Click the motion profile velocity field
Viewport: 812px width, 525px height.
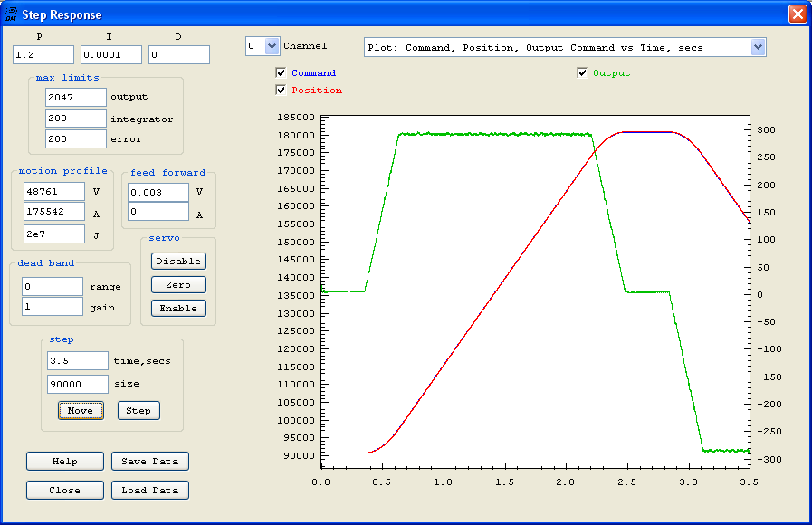point(53,192)
